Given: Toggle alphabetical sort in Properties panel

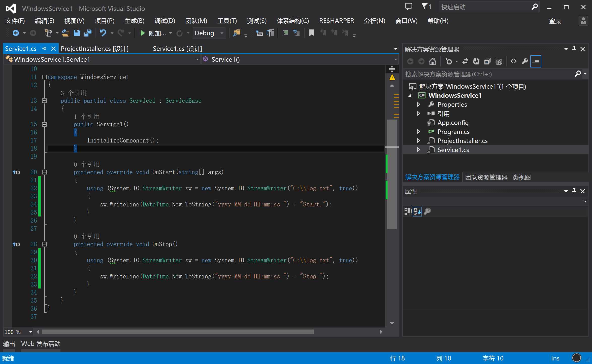Looking at the screenshot, I should pyautogui.click(x=417, y=212).
